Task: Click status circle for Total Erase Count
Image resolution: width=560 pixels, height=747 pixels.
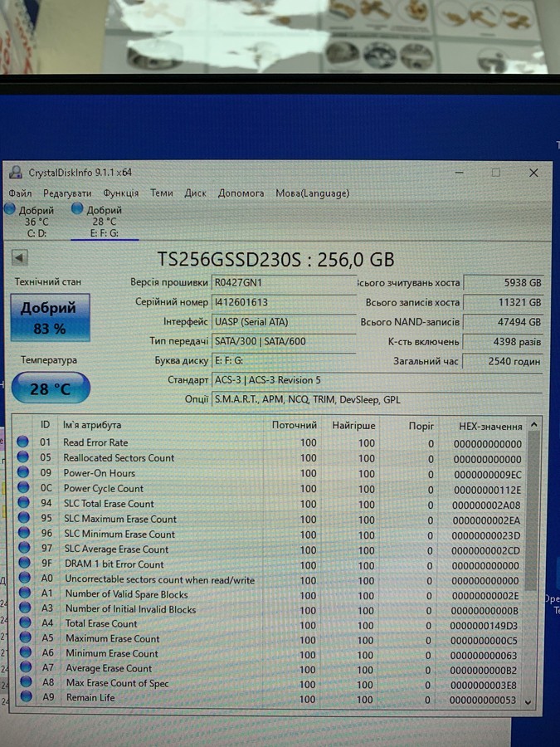Action: click(x=25, y=622)
